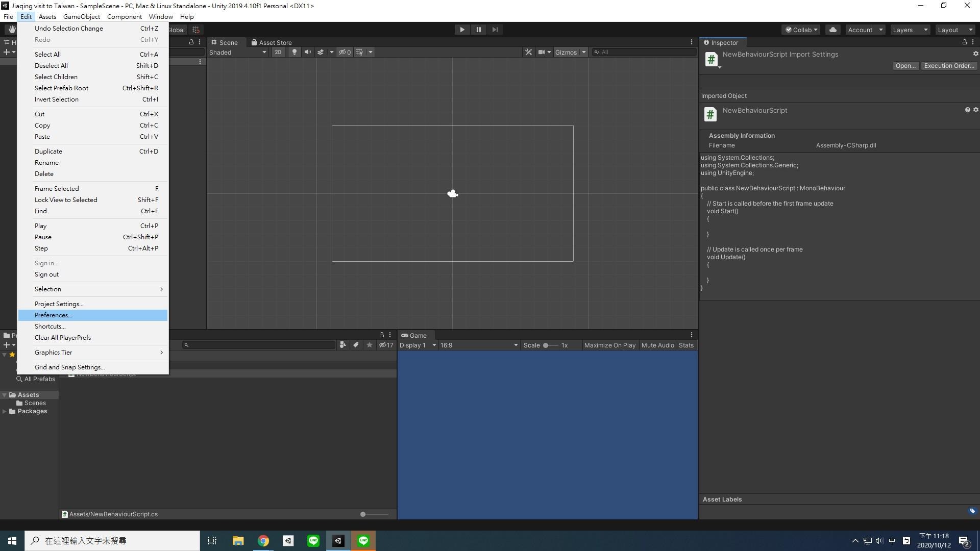The image size is (980, 551).
Task: Open the 16:9 aspect ratio dropdown
Action: pyautogui.click(x=479, y=345)
